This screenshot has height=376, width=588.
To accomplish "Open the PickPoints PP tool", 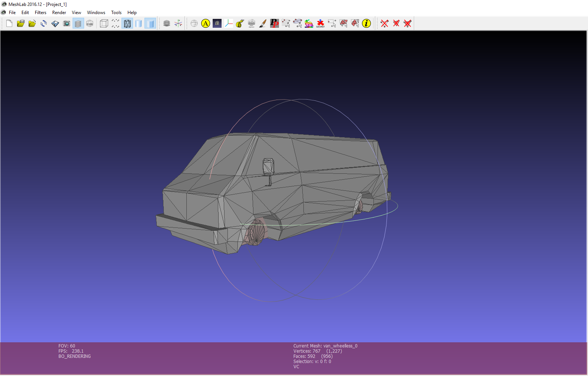I will pos(275,24).
